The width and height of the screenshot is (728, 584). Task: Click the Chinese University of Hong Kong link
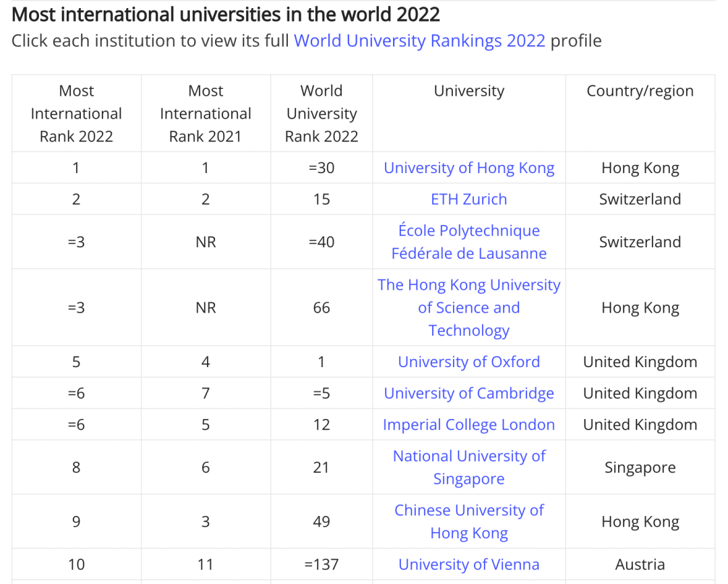click(x=468, y=522)
